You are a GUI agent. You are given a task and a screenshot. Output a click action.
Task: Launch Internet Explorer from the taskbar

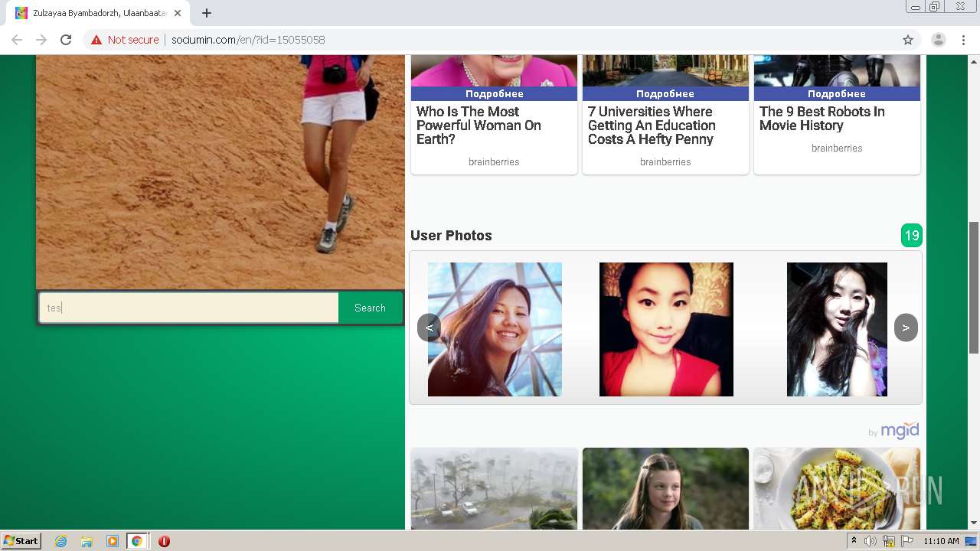point(61,541)
